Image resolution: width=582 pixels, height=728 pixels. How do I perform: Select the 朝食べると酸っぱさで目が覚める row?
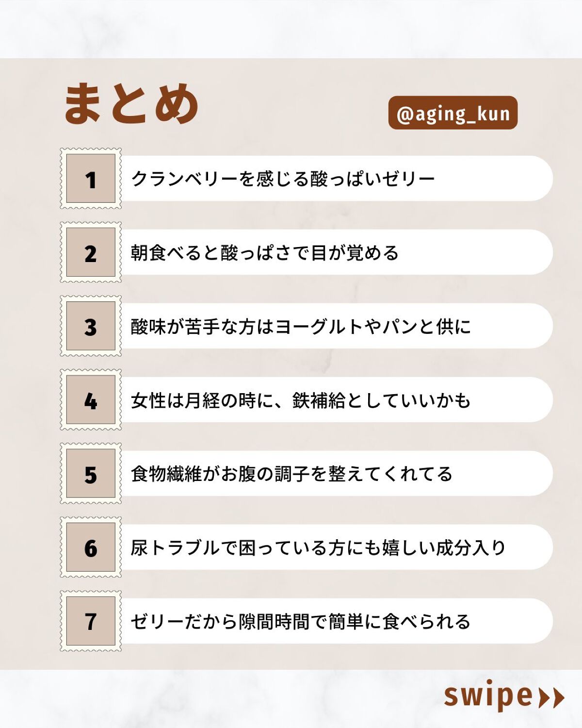[x=335, y=252]
